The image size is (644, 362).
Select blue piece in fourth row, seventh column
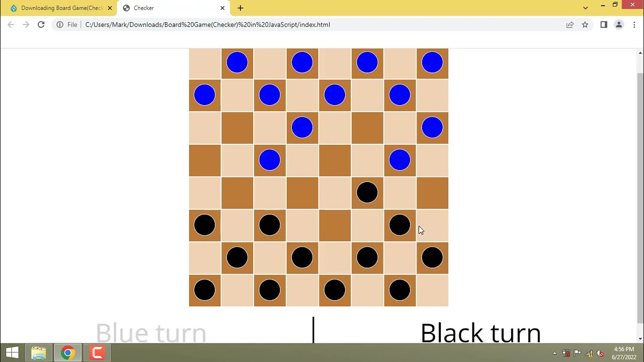400,160
